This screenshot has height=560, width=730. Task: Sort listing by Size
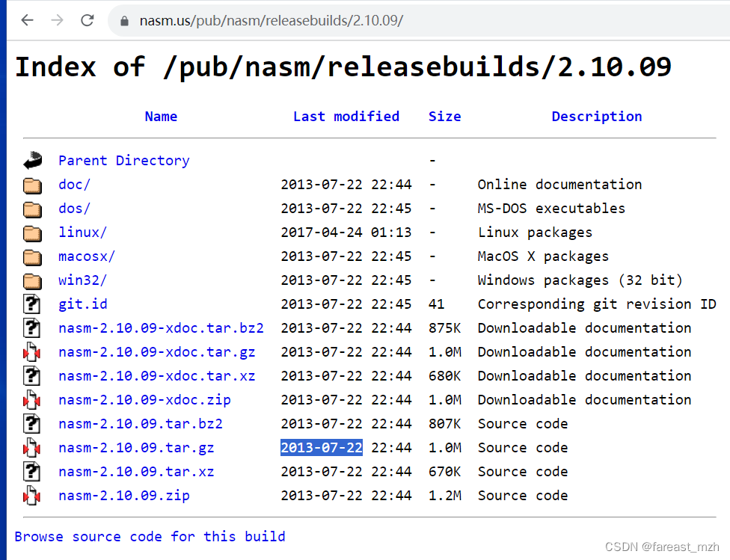[x=445, y=116]
